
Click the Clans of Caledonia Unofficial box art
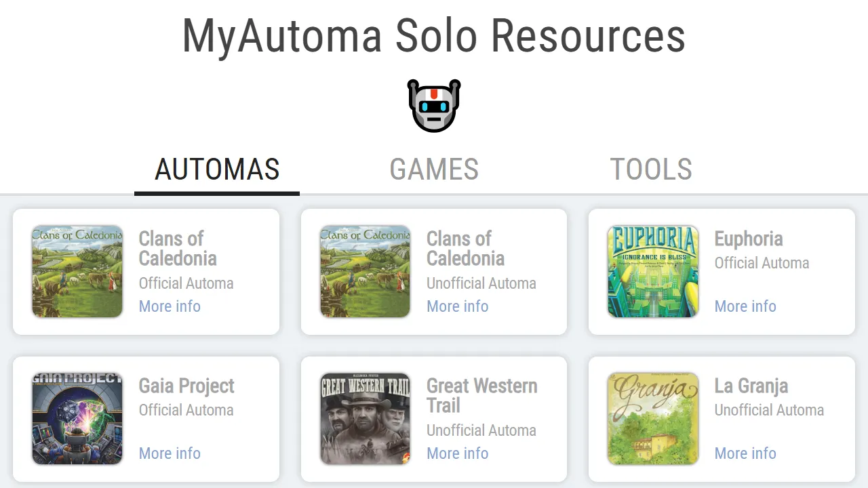(x=365, y=271)
